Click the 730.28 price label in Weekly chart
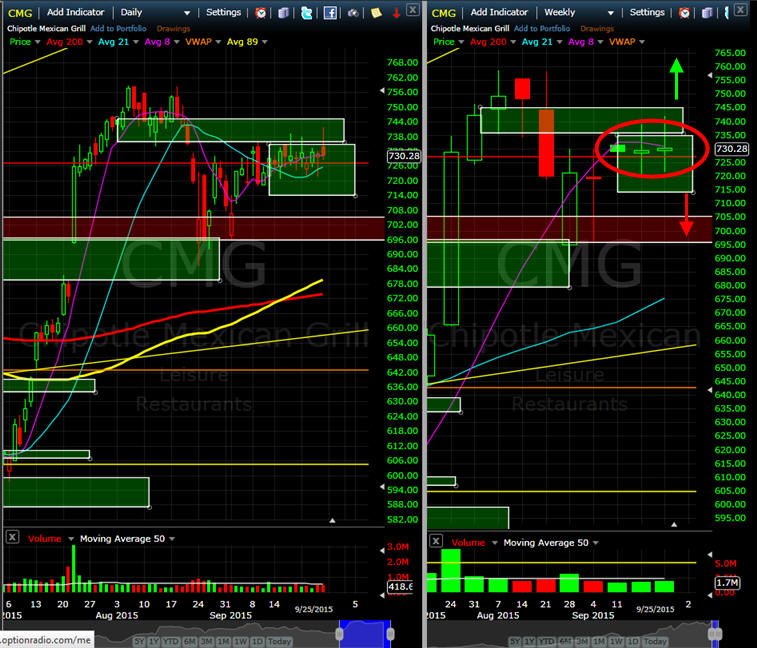Viewport: 757px width, 648px height. (731, 149)
